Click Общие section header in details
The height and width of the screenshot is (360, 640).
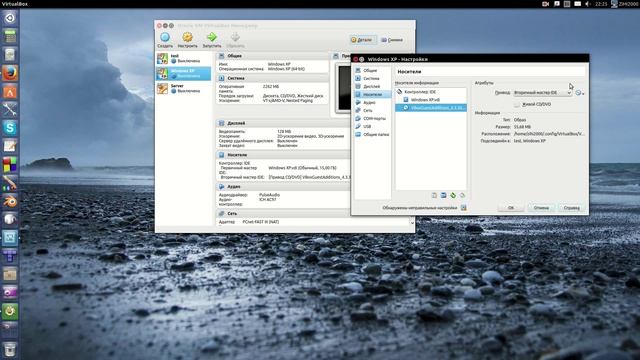[273, 56]
